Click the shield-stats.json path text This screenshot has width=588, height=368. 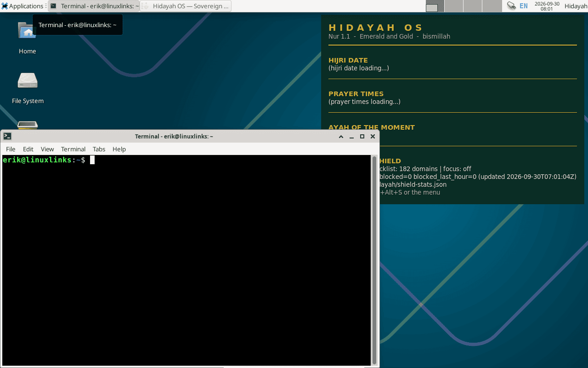coord(413,184)
